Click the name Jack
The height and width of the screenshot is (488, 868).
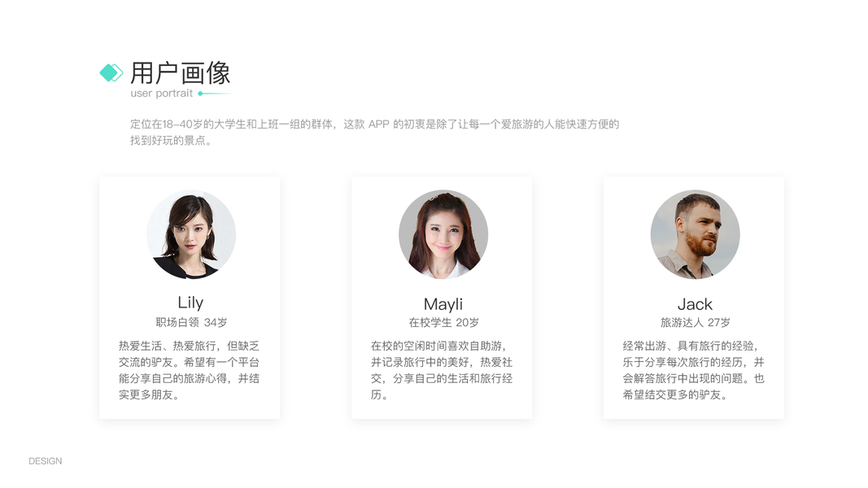click(x=695, y=303)
